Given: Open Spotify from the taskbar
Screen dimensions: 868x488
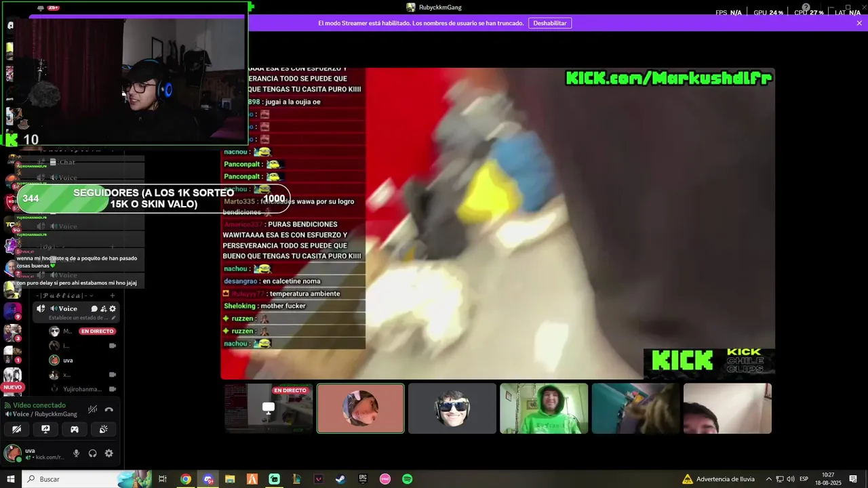Looking at the screenshot, I should tap(407, 479).
